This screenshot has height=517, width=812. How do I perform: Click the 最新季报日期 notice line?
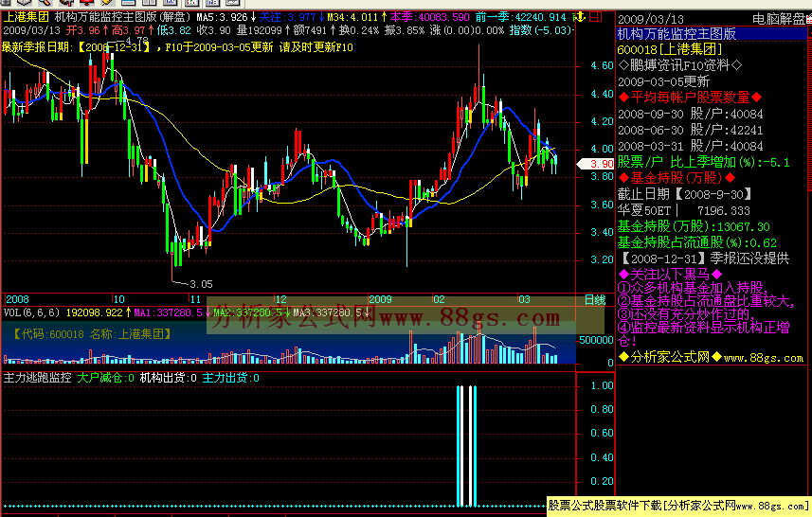pyautogui.click(x=177, y=47)
